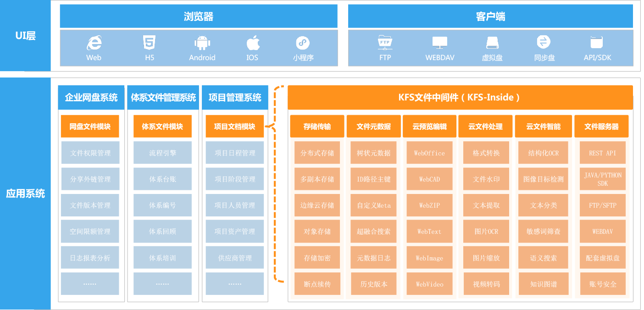Open the 浏览器 header tab
Image resolution: width=644 pixels, height=310 pixels.
199,17
